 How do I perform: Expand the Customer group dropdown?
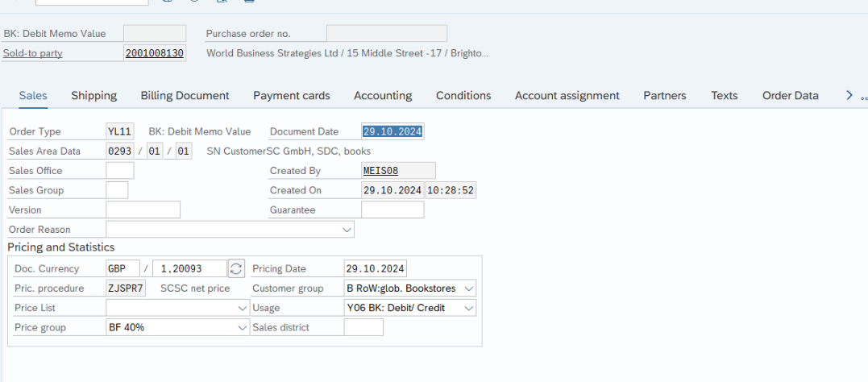coord(469,289)
